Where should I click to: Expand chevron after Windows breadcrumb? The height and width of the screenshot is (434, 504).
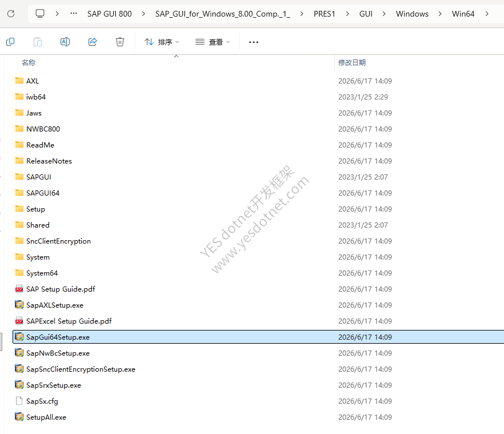point(440,14)
